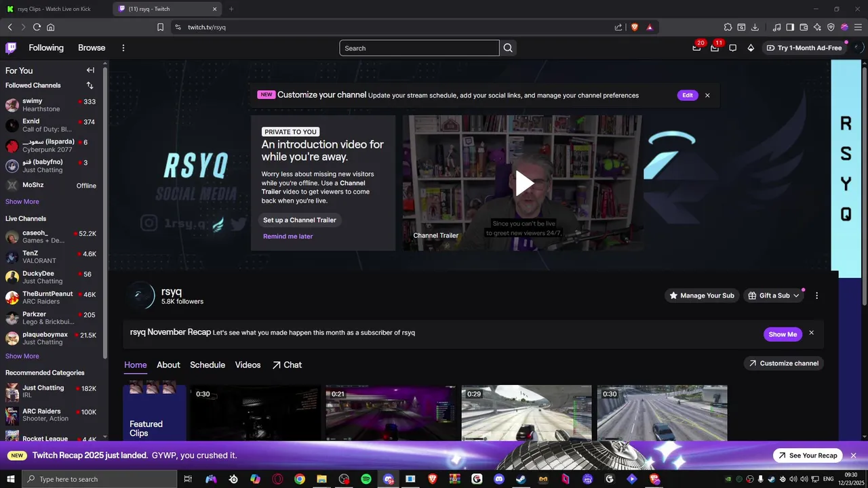
Task: Switch to rsyq Clips Kick browser tab
Action: pyautogui.click(x=56, y=9)
